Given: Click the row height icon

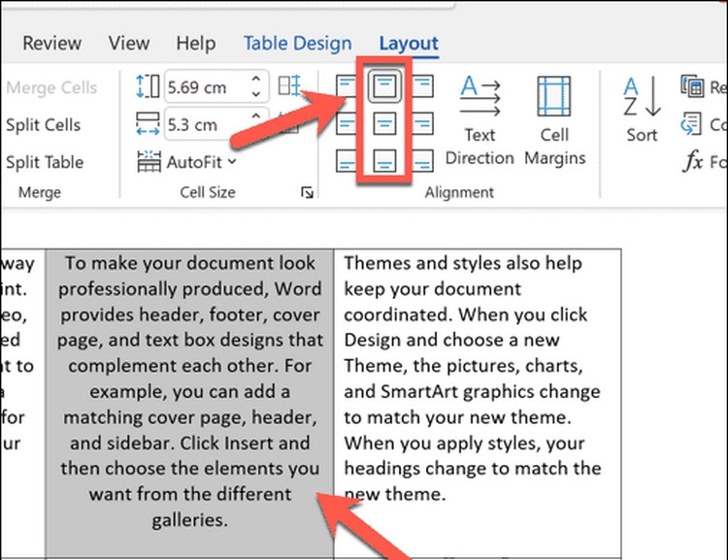Looking at the screenshot, I should (x=148, y=86).
